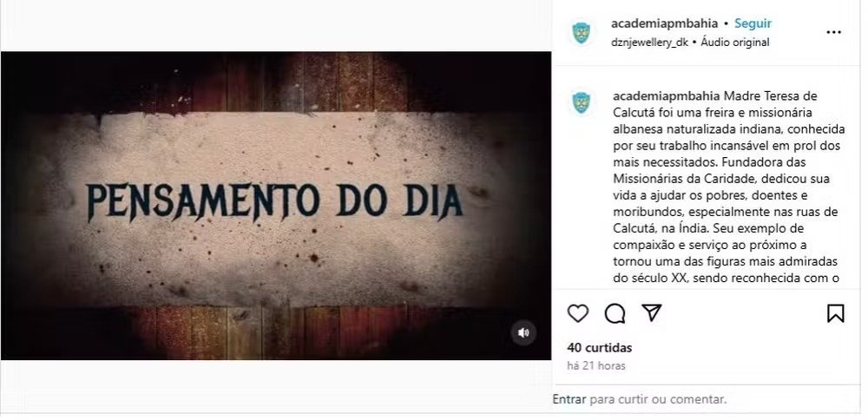Click Entrar to log in
868x420 pixels.
(x=569, y=399)
